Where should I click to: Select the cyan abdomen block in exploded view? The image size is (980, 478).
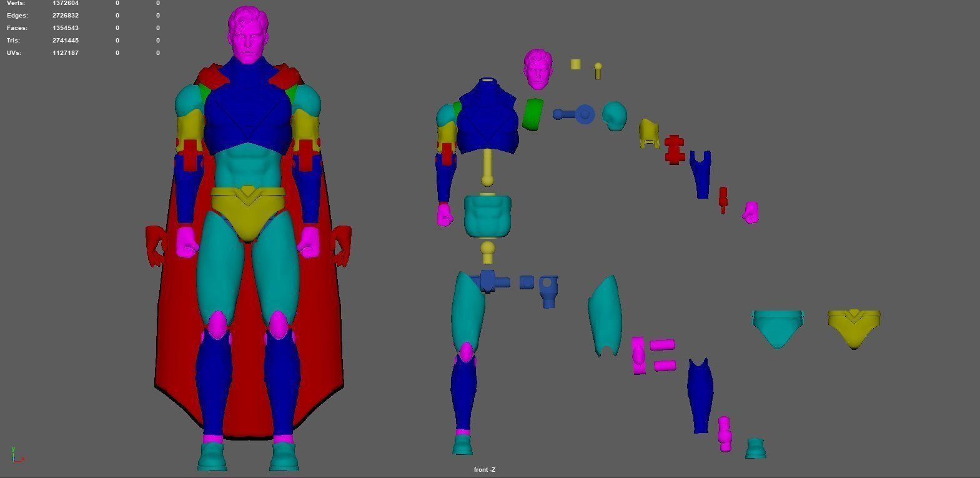click(x=488, y=216)
